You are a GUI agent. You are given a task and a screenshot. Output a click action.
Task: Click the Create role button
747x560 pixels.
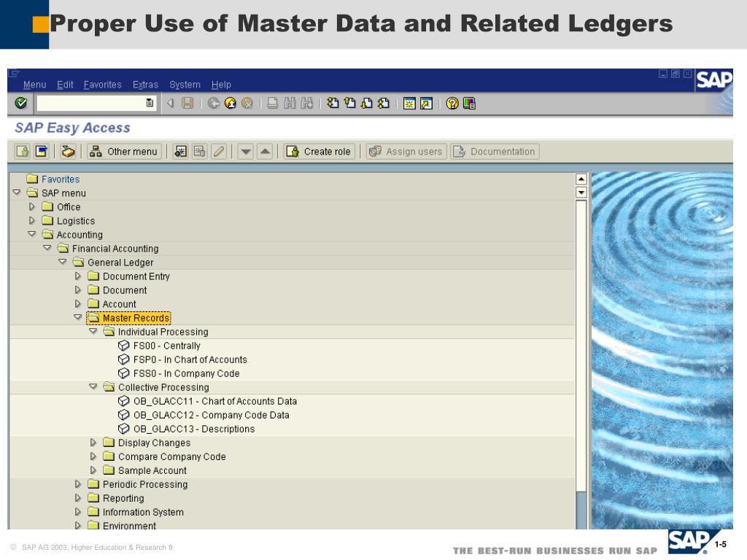point(320,152)
